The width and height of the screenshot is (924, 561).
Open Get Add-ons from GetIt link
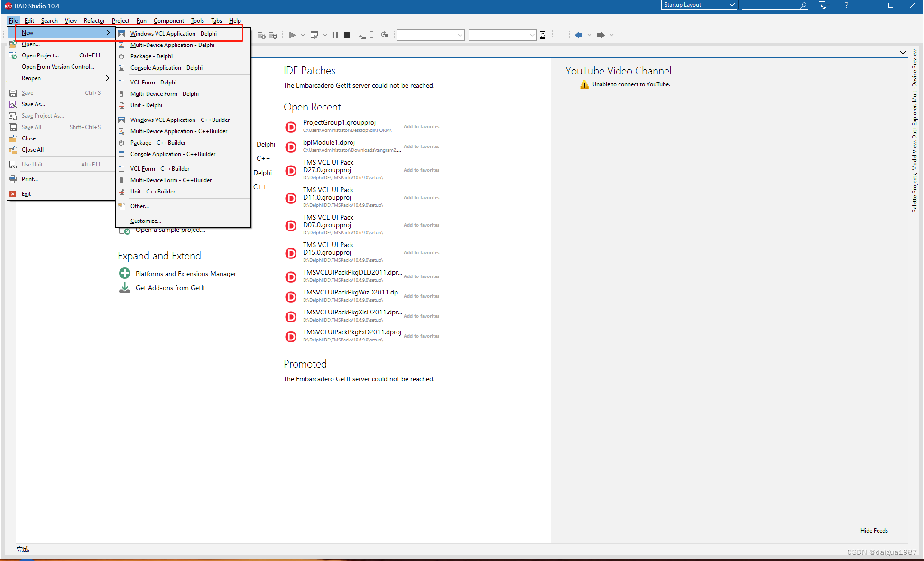(x=170, y=288)
